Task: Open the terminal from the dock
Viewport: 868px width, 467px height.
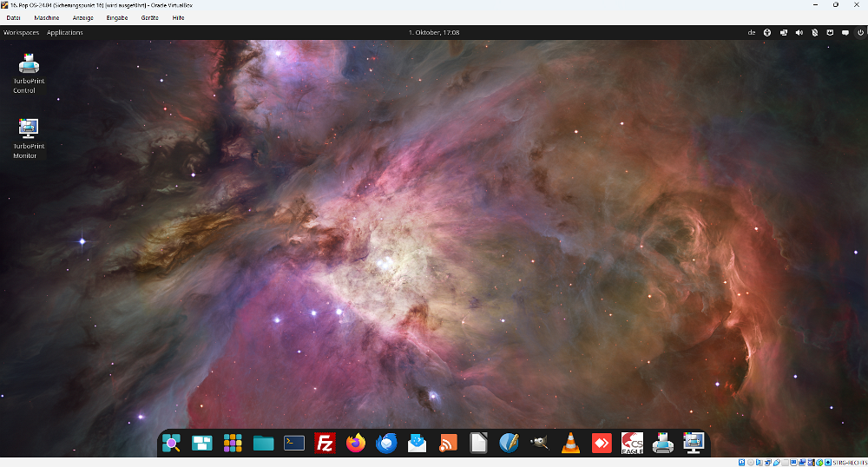Action: 294,444
